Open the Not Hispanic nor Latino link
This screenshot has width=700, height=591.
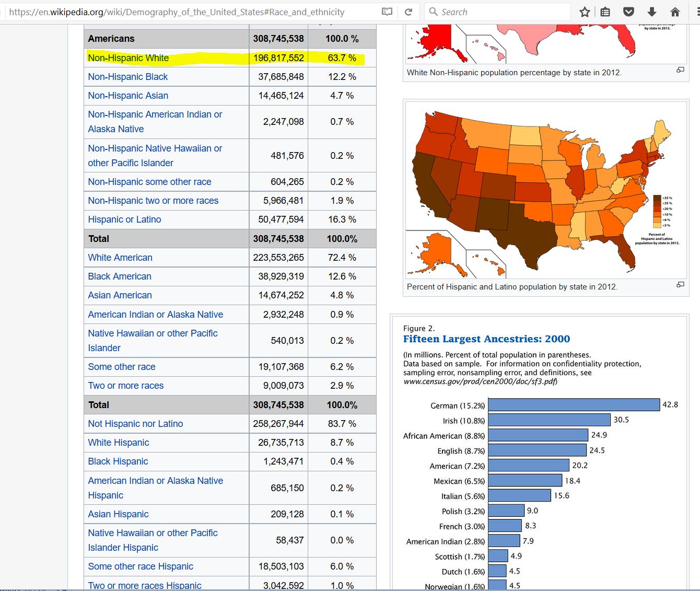(135, 424)
